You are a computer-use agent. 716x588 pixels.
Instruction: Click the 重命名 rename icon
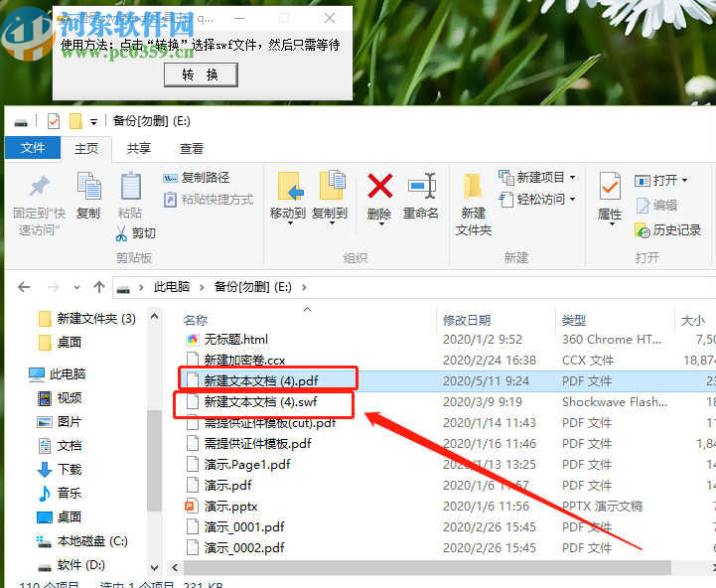click(422, 186)
